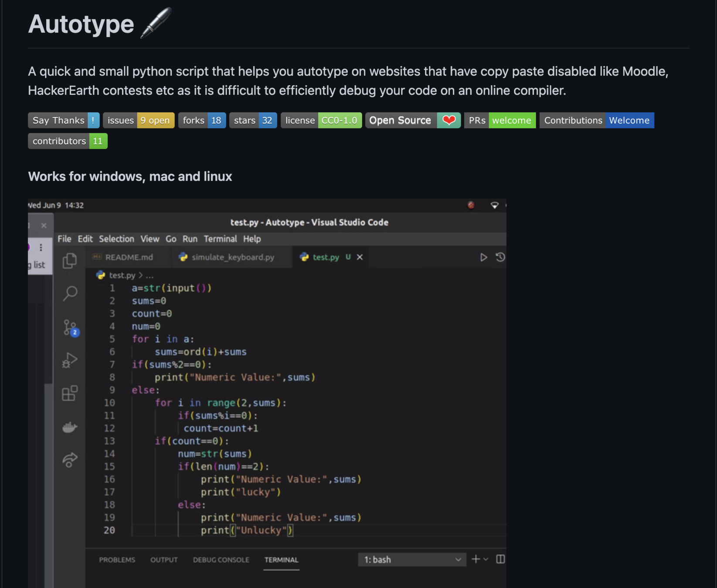
Task: Run Python file with the play icon
Action: [x=484, y=257]
